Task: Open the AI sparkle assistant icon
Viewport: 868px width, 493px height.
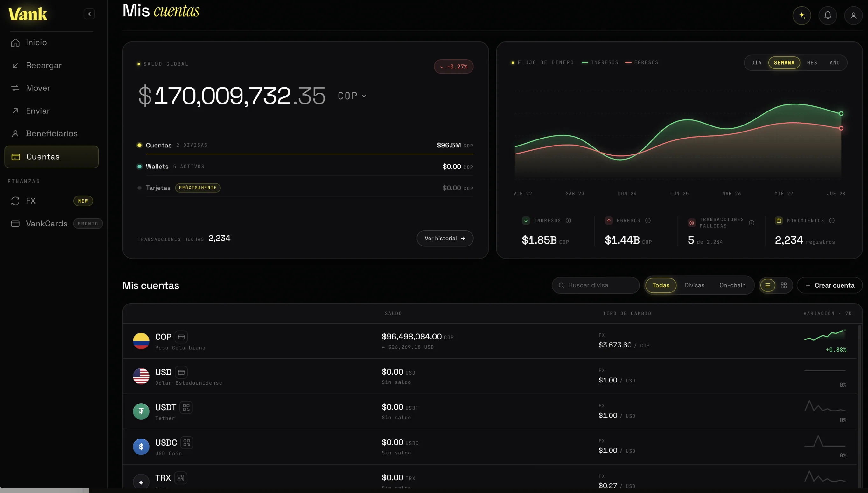Action: click(802, 15)
